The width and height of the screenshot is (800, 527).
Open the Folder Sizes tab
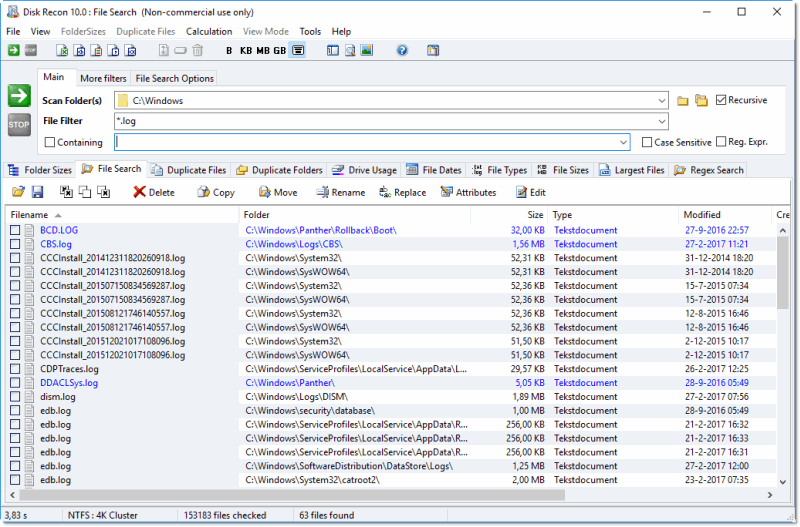40,170
